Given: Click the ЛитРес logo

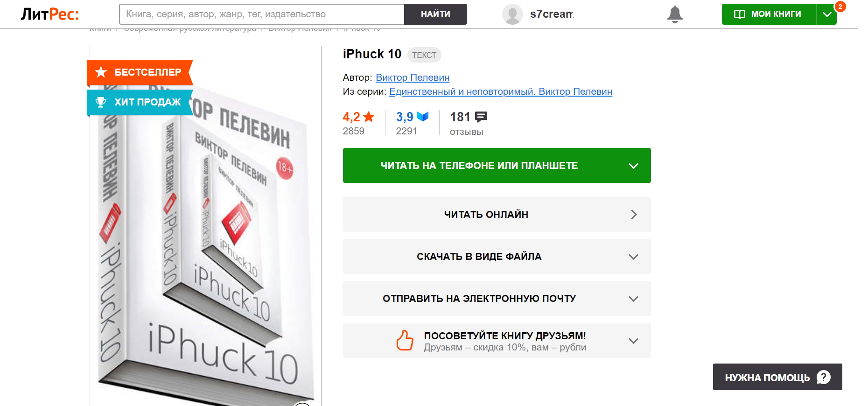Looking at the screenshot, I should [x=50, y=14].
